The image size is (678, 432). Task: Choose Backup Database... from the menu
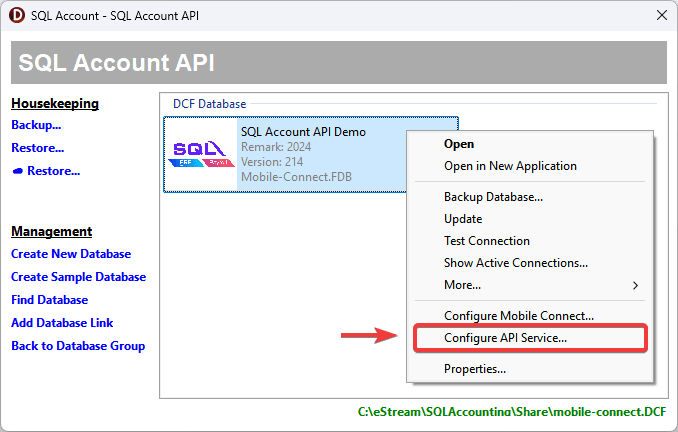[x=493, y=197]
